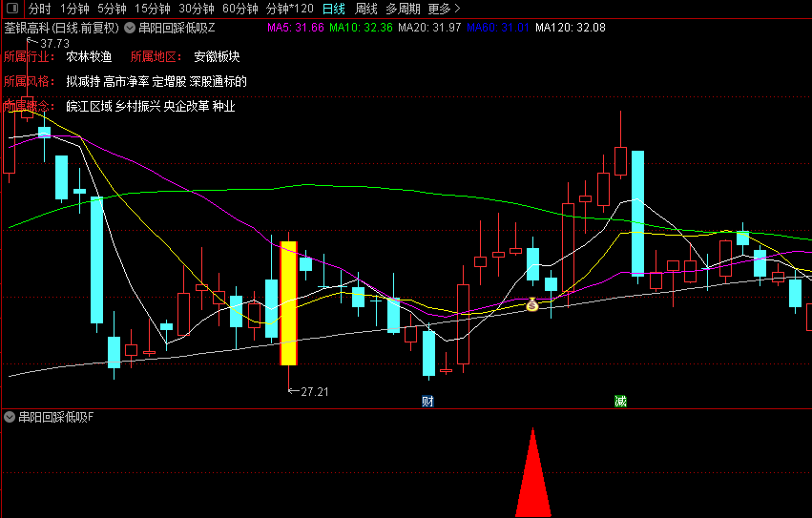This screenshot has width=812, height=518.
Task: Click the money bag signal icon
Action: pos(531,305)
